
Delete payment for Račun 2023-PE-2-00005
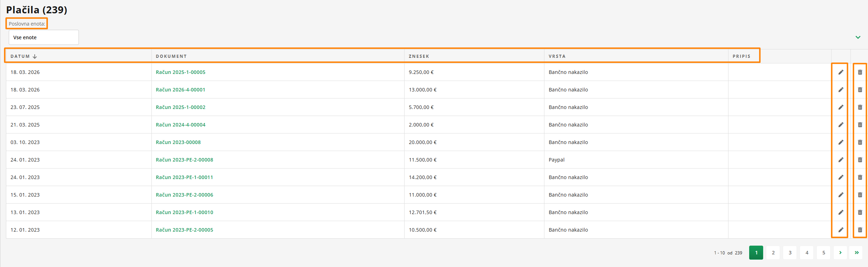860,230
